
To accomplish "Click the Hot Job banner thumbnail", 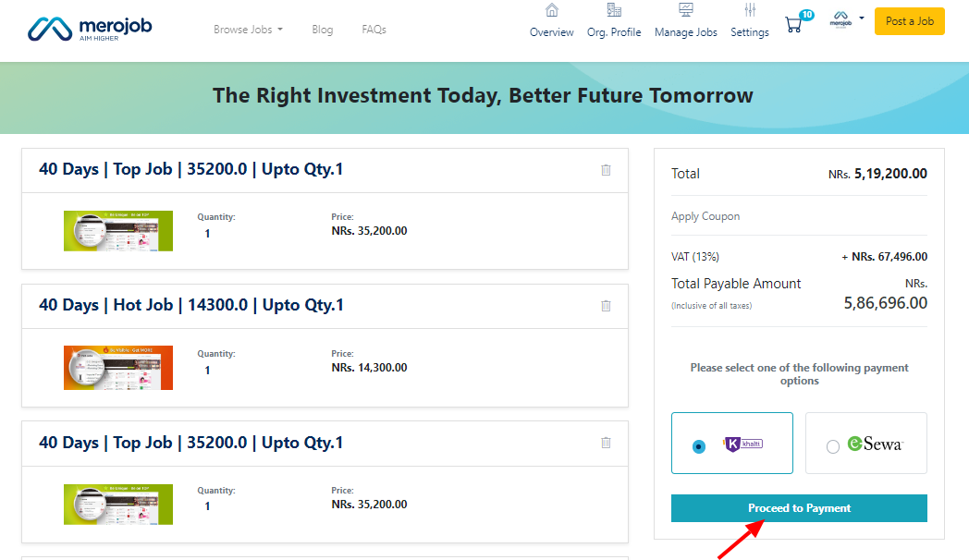I will (118, 367).
